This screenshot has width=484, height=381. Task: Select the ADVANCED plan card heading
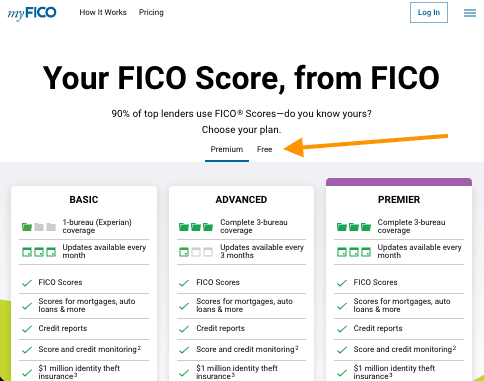(241, 200)
